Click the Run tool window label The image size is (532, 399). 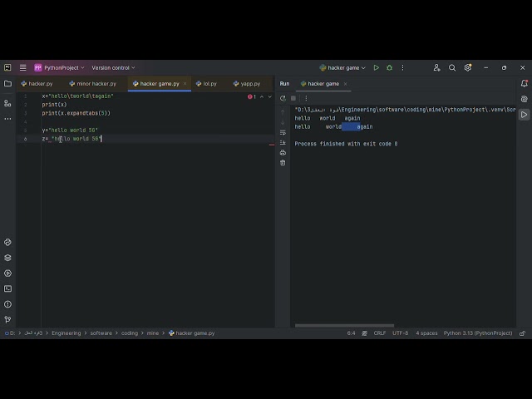click(x=284, y=84)
